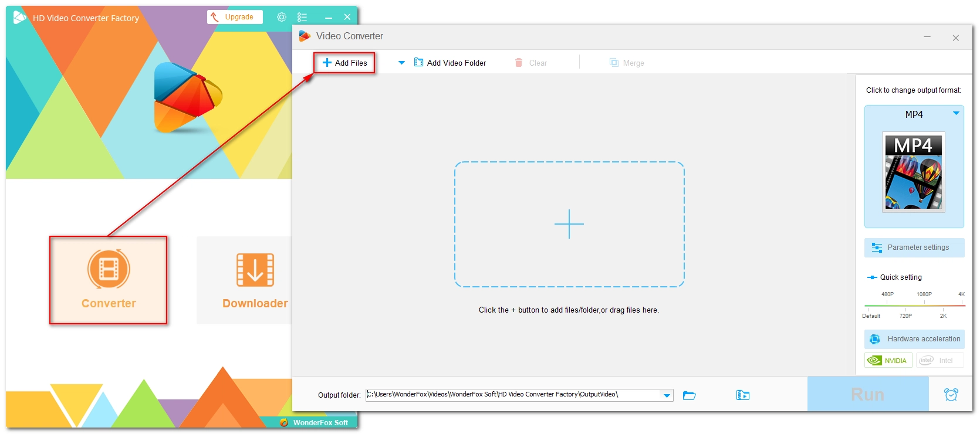Toggle the Hardware acceleration option
Screen dimensions: 980x434
click(x=914, y=339)
